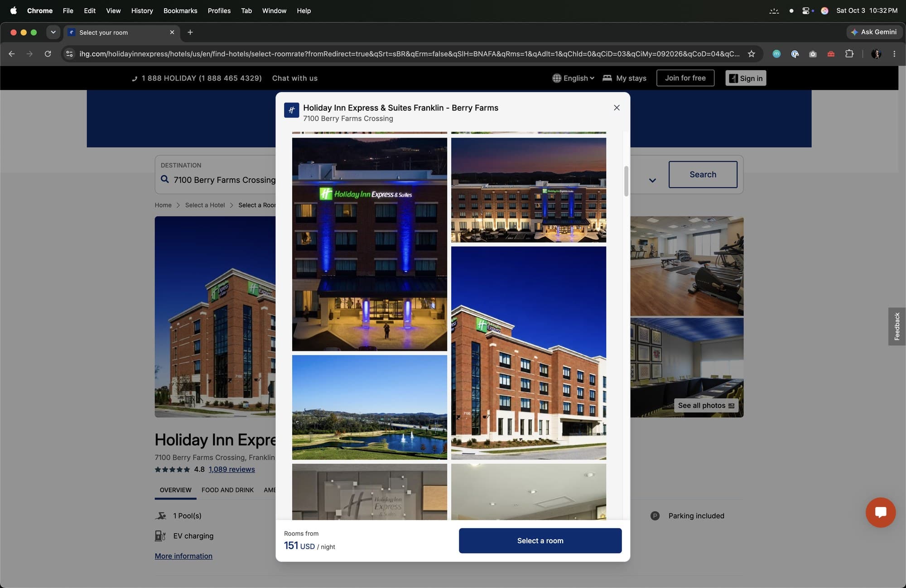Image resolution: width=906 pixels, height=588 pixels.
Task: Click the Search button
Action: tap(703, 175)
